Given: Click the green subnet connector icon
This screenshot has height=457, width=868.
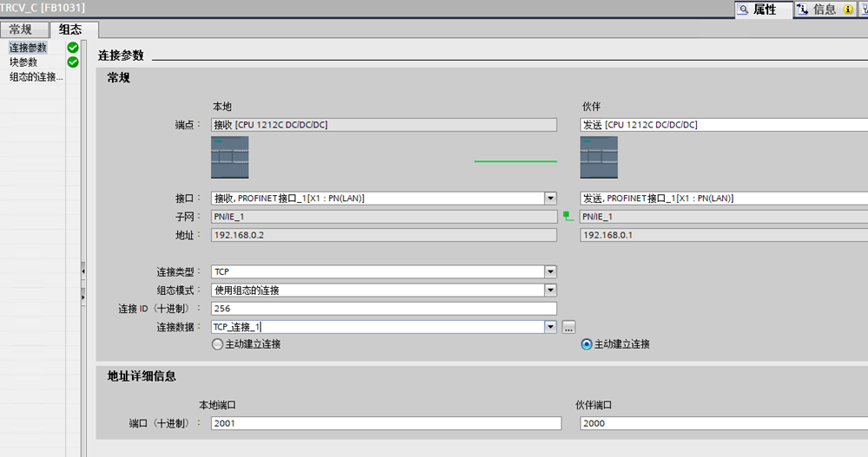Looking at the screenshot, I should (x=568, y=213).
